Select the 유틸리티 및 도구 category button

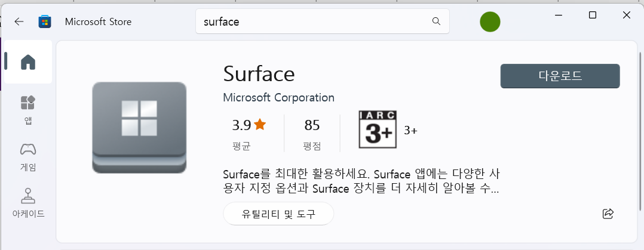278,214
